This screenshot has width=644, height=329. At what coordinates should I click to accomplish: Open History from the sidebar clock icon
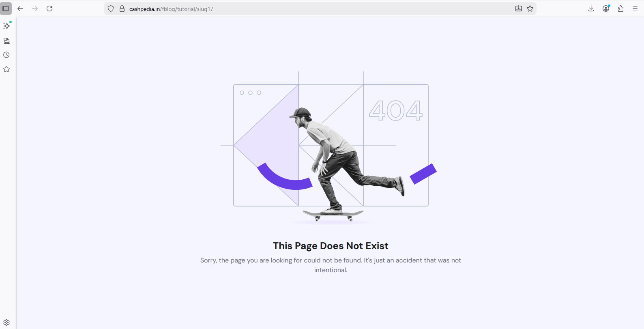[x=6, y=55]
